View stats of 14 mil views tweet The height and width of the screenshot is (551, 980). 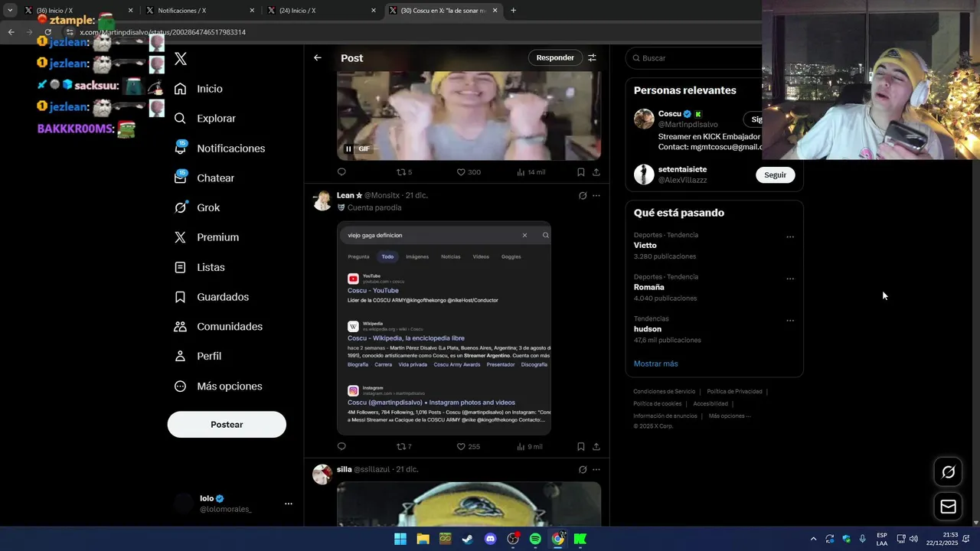pos(531,172)
